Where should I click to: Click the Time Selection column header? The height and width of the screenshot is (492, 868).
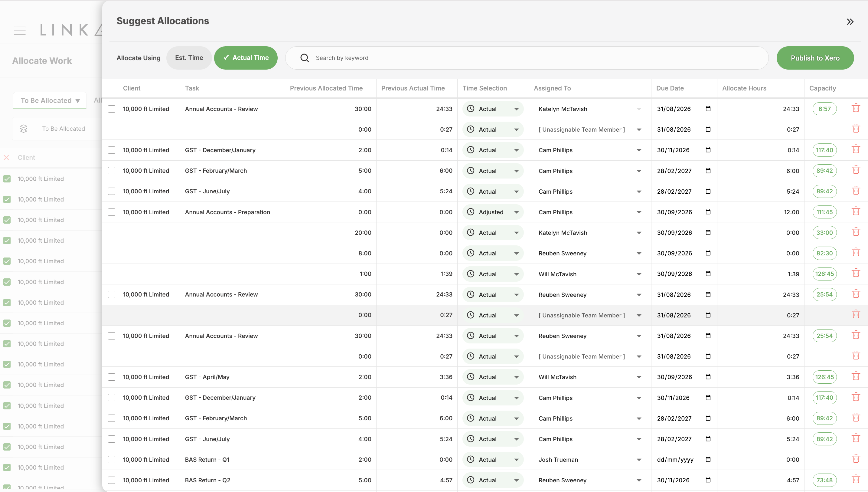[x=484, y=88]
